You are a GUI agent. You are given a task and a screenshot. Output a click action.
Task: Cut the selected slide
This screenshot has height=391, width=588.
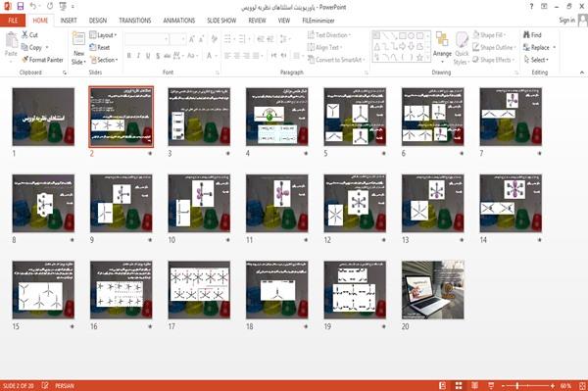click(x=30, y=35)
